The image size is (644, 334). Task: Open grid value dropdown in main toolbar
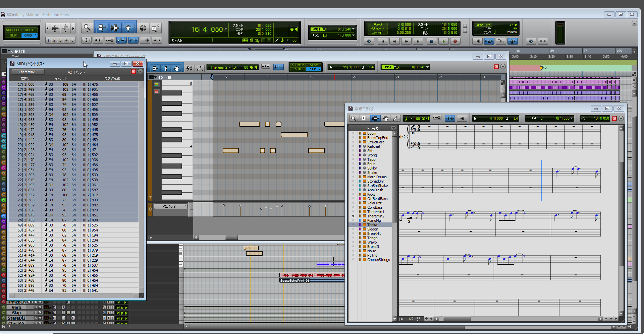click(x=353, y=29)
